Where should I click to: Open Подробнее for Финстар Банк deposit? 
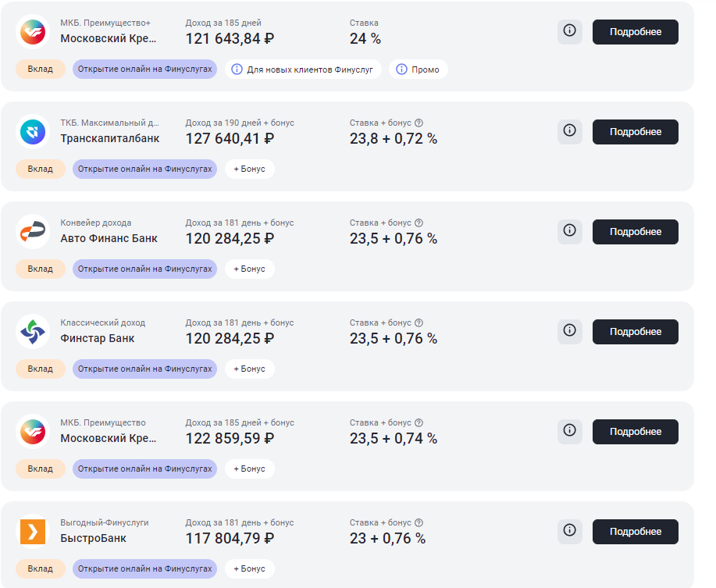pyautogui.click(x=635, y=332)
